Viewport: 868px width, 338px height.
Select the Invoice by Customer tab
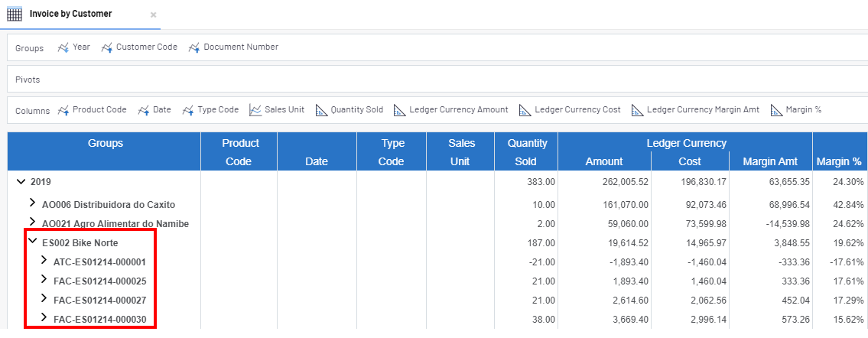coord(70,15)
